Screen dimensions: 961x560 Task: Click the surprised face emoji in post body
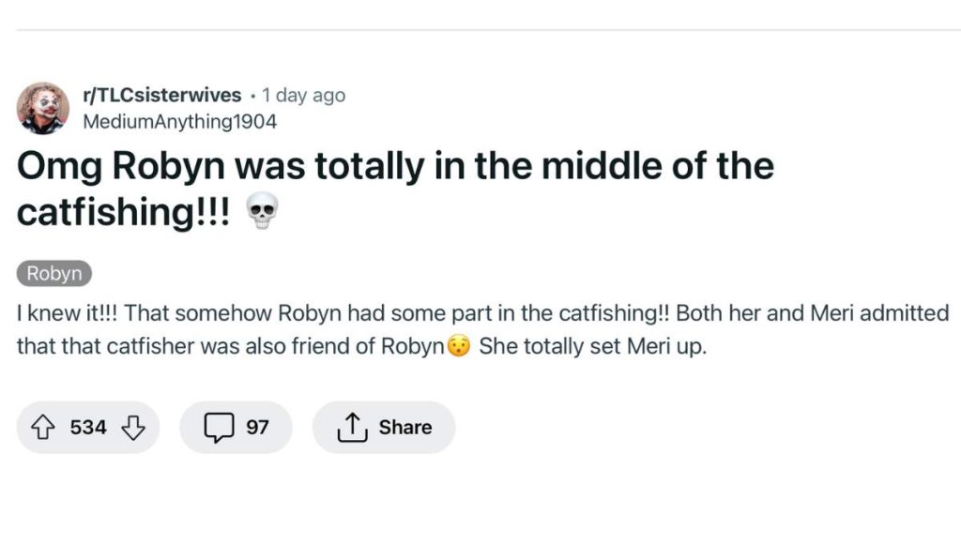coord(458,346)
